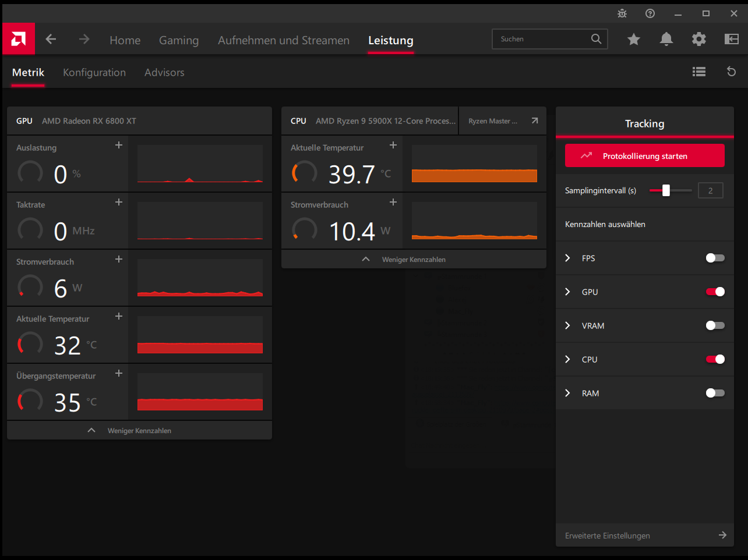
Task: Click the Suchen search field
Action: click(550, 39)
